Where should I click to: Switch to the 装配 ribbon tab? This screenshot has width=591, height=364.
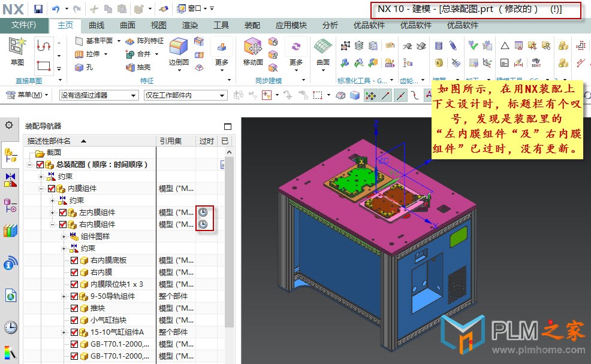[252, 25]
